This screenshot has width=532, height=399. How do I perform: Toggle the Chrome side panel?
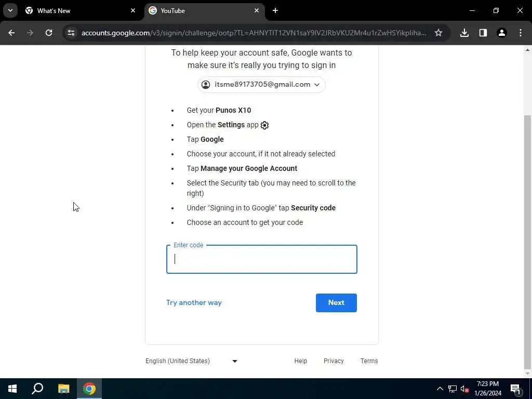point(483,33)
